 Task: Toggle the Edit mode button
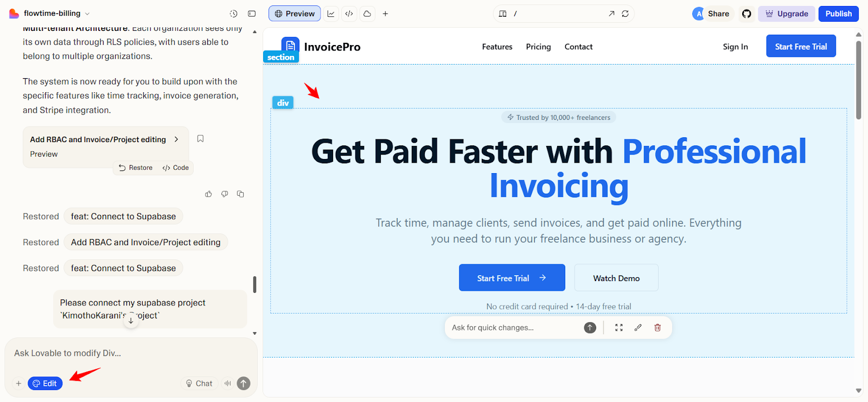coord(45,384)
